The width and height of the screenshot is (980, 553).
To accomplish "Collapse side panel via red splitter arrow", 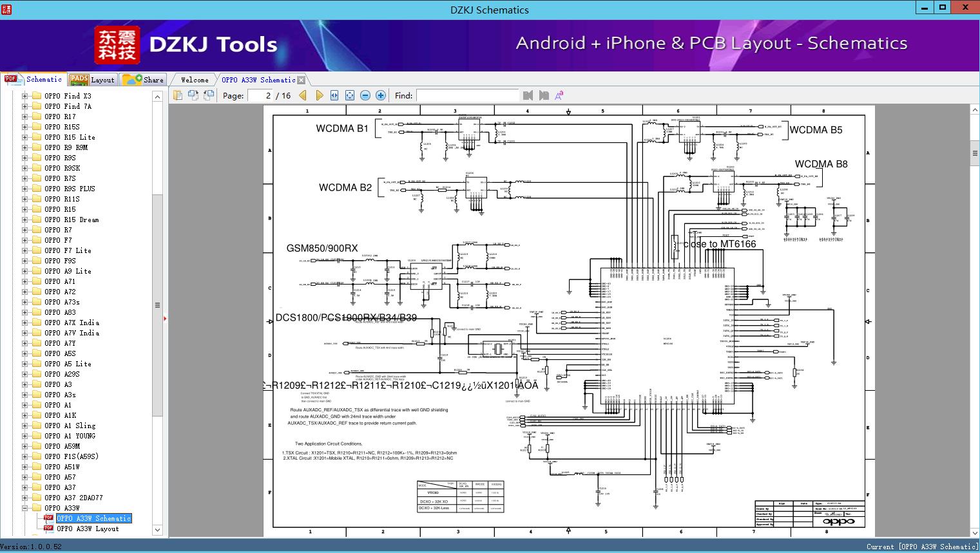I will coord(166,319).
